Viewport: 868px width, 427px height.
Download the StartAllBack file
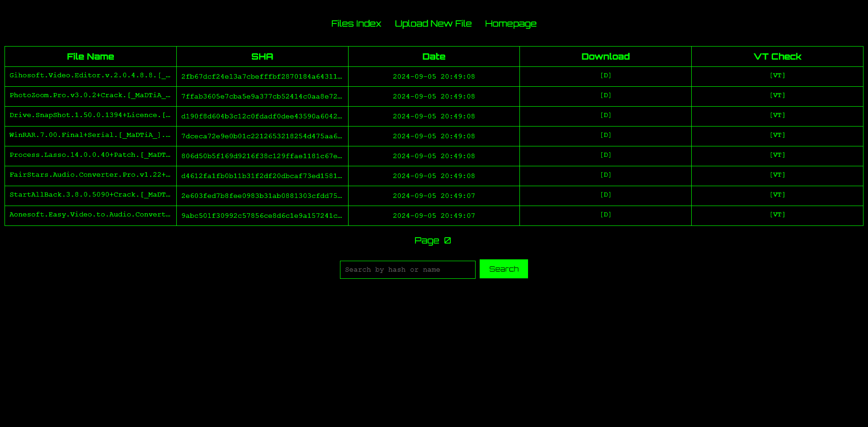(605, 195)
